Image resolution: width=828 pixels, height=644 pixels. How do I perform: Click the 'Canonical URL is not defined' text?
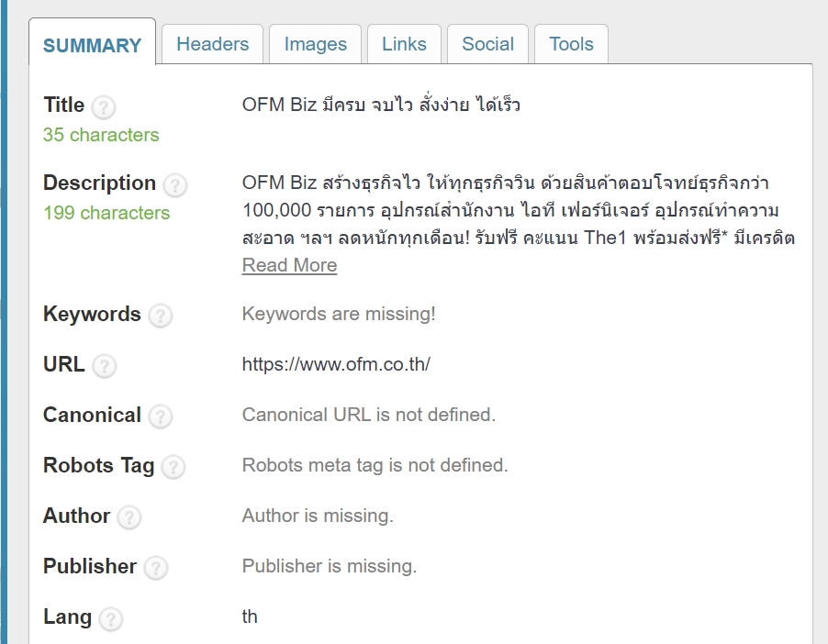(x=368, y=415)
